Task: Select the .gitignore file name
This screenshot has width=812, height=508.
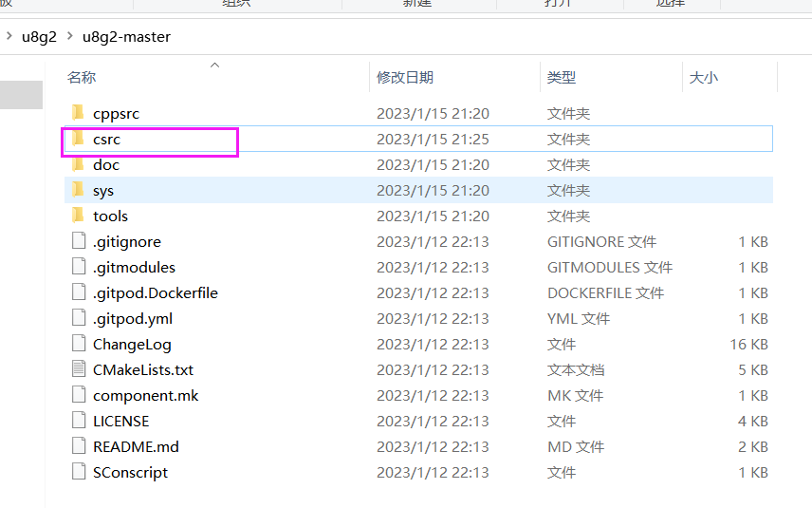Action: pos(127,242)
